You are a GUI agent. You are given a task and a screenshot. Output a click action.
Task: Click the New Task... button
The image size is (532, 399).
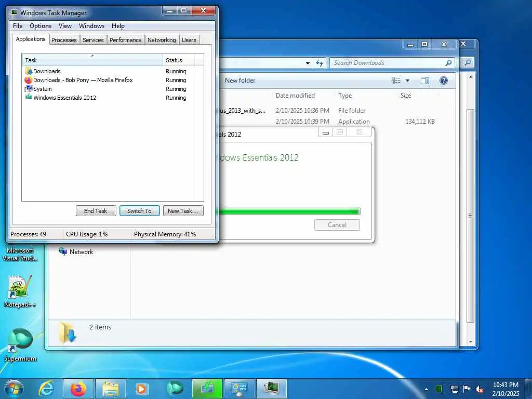coord(183,211)
